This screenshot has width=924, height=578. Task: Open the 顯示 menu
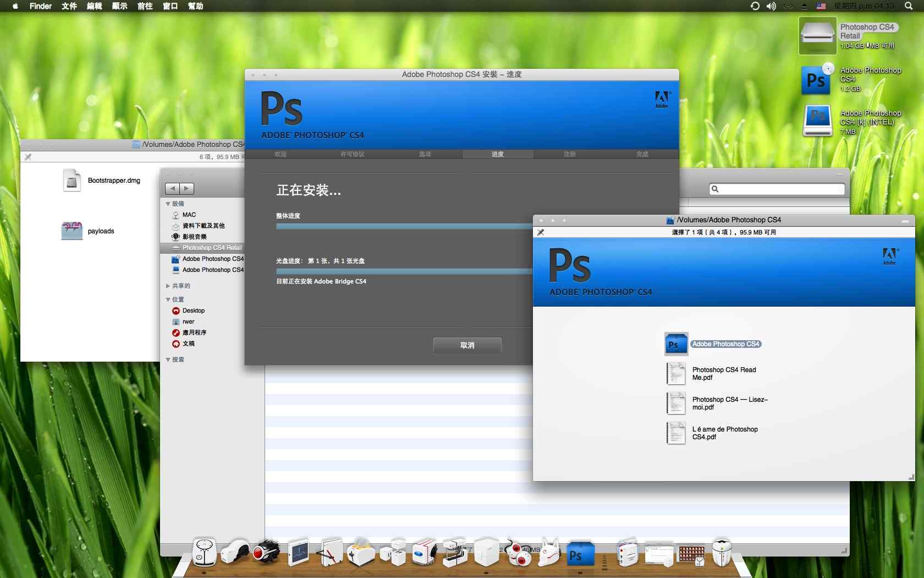pyautogui.click(x=120, y=6)
